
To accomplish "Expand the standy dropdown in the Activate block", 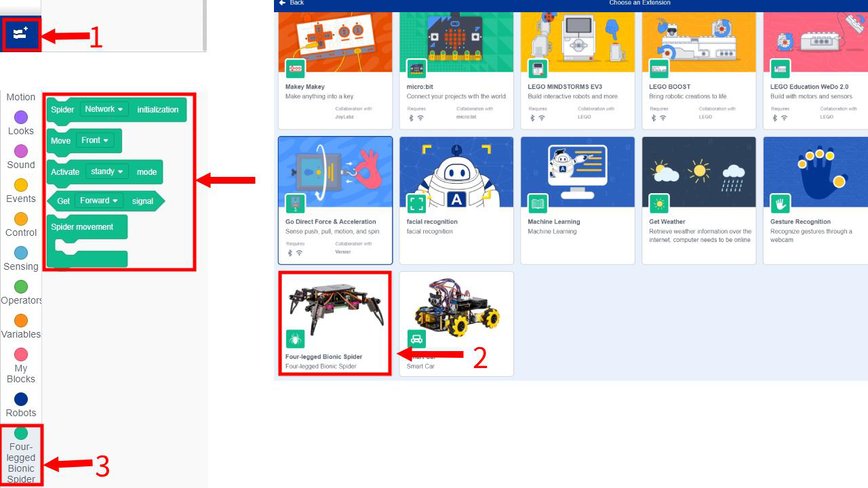I will click(x=107, y=171).
